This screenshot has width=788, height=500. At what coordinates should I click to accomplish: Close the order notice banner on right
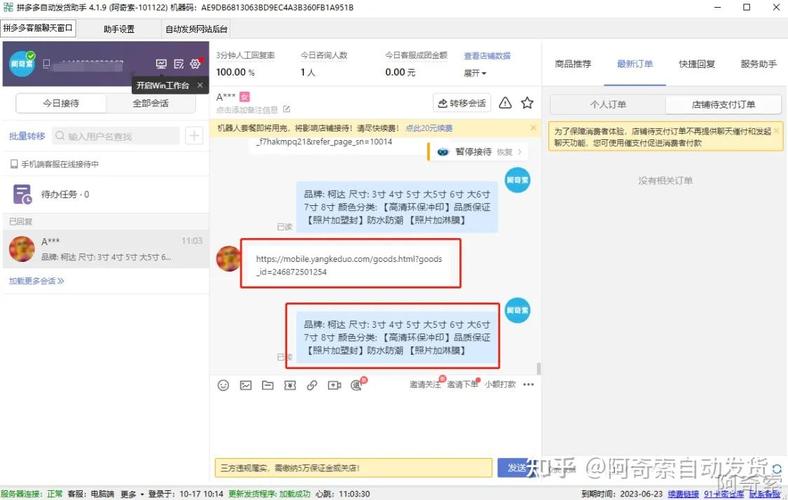pos(776,130)
